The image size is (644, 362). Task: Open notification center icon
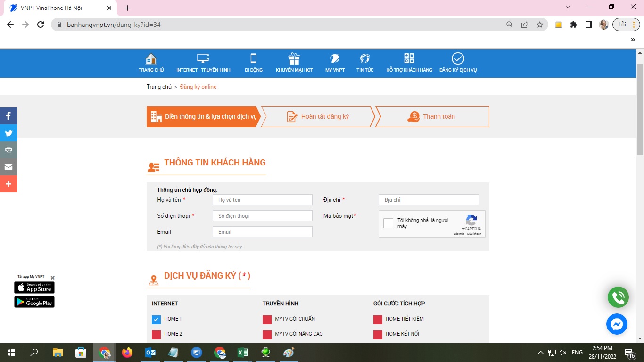tap(629, 353)
